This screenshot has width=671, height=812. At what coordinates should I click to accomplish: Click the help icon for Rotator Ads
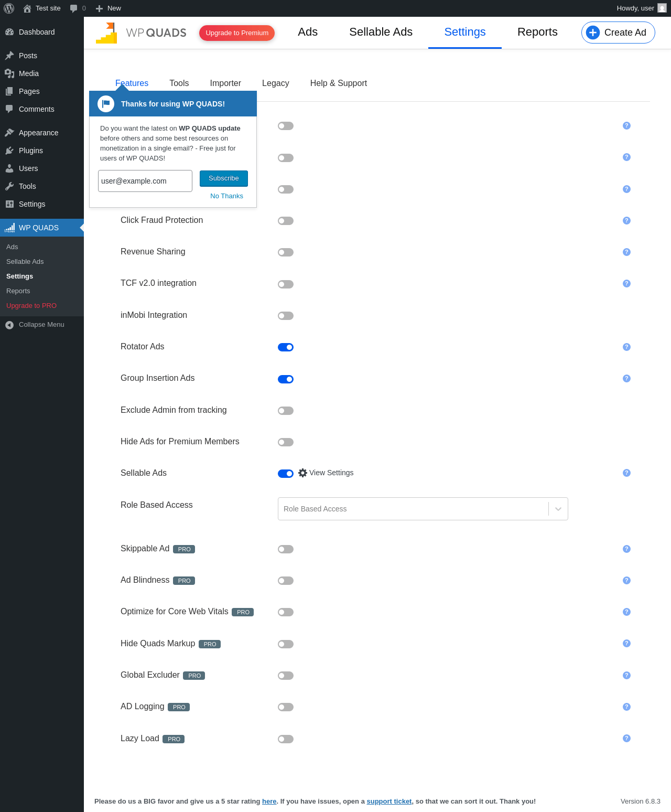click(626, 347)
